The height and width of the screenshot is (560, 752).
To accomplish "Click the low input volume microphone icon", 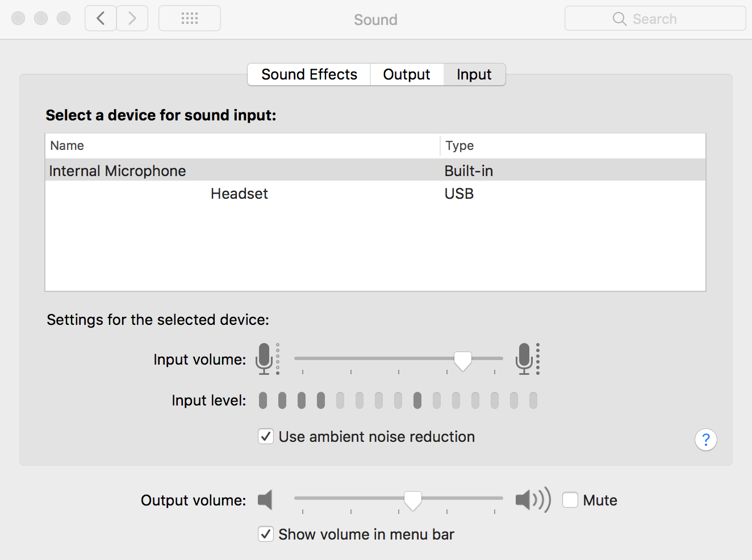I will [267, 359].
